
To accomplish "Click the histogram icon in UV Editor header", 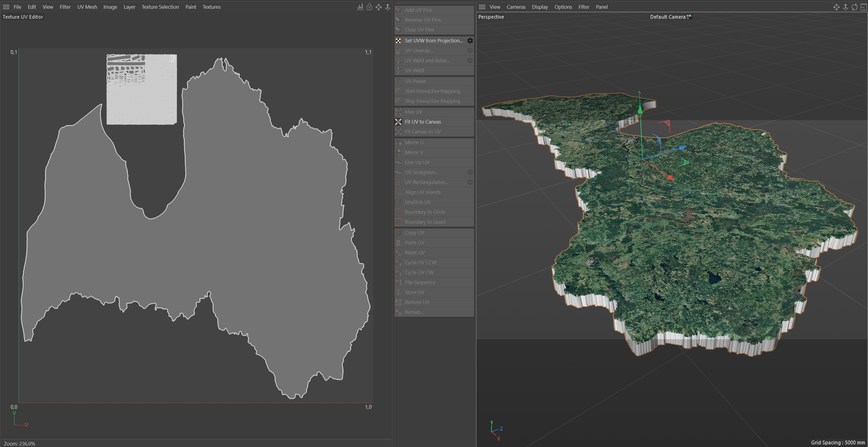I will click(x=360, y=7).
